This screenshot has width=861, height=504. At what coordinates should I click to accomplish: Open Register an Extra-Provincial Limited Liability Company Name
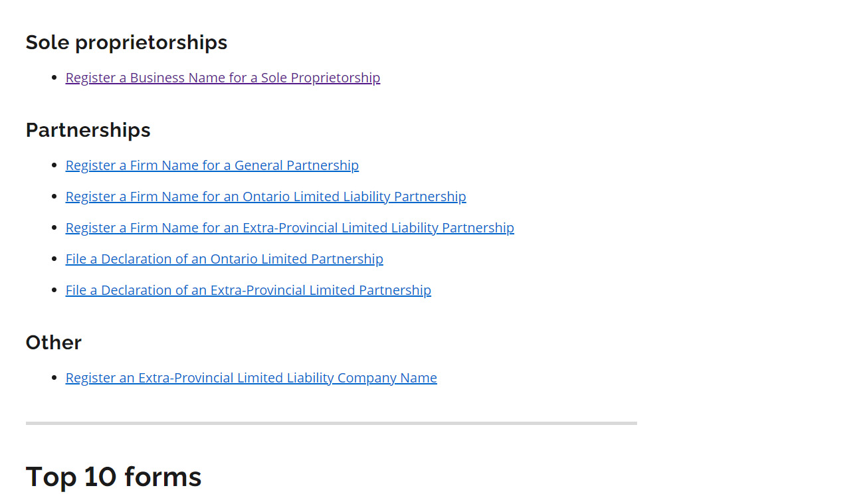tap(251, 377)
